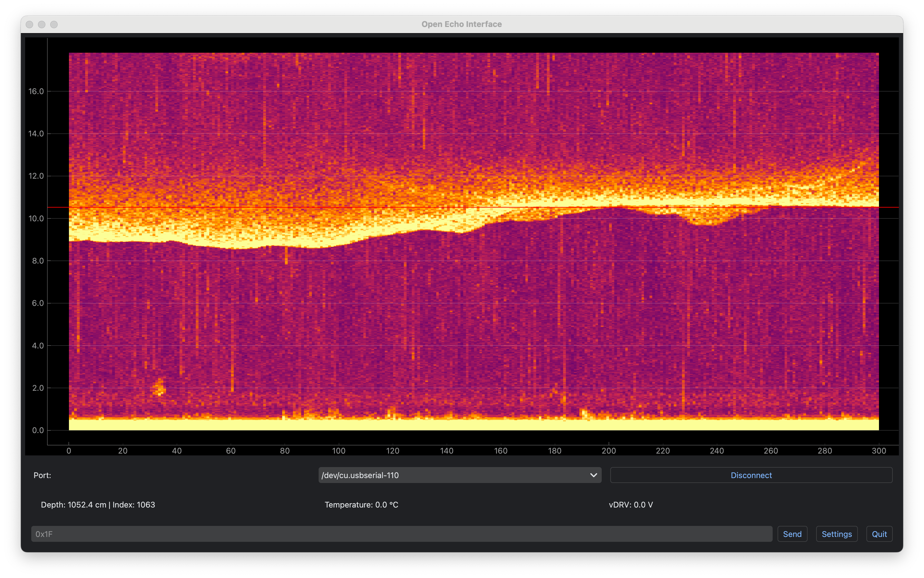Click the Open Echo Interface title bar

[462, 24]
